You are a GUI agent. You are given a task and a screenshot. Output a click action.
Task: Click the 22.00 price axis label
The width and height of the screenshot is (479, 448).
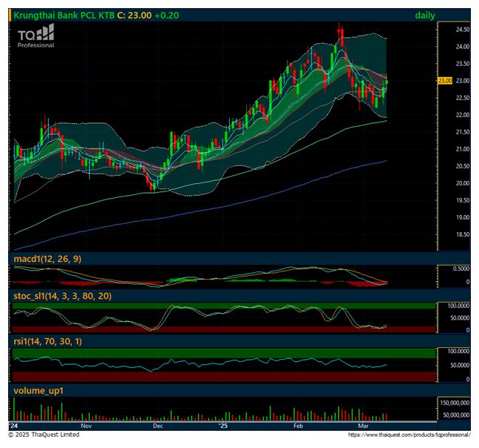(x=463, y=115)
